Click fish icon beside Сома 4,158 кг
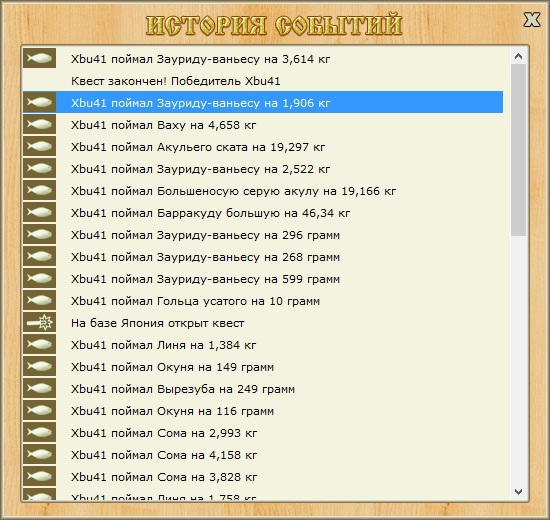The width and height of the screenshot is (550, 520). click(x=39, y=454)
